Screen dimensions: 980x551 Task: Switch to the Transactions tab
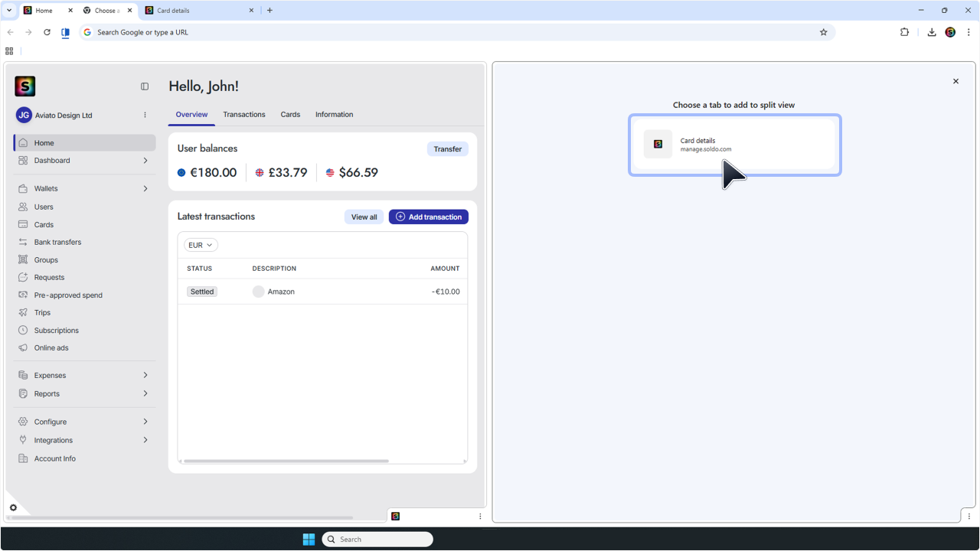(244, 115)
